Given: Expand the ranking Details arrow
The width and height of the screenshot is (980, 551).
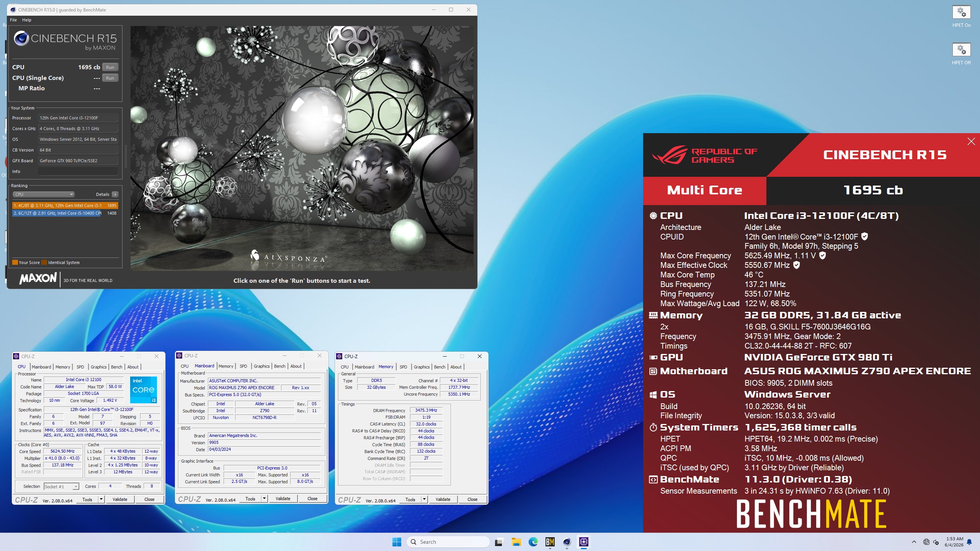Looking at the screenshot, I should (x=115, y=194).
